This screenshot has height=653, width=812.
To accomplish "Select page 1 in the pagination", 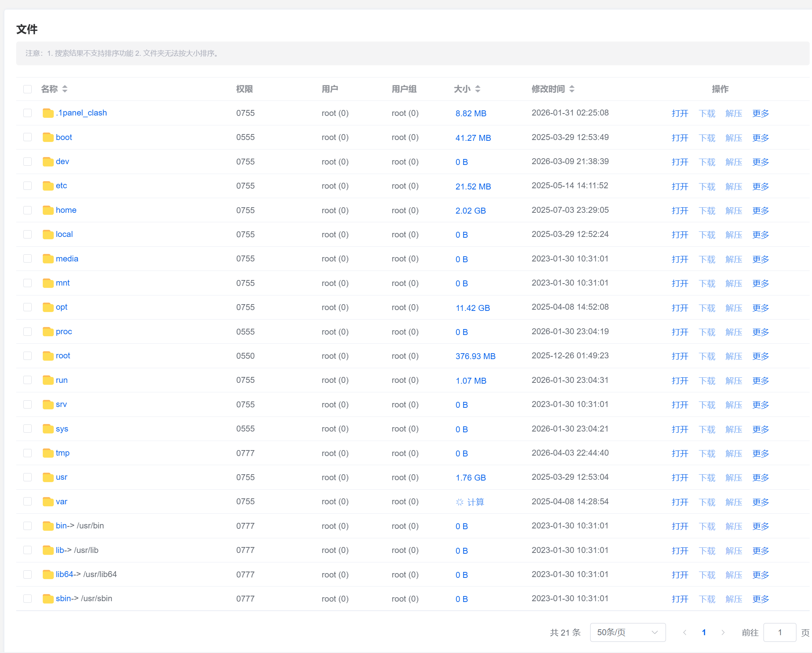I will click(704, 632).
